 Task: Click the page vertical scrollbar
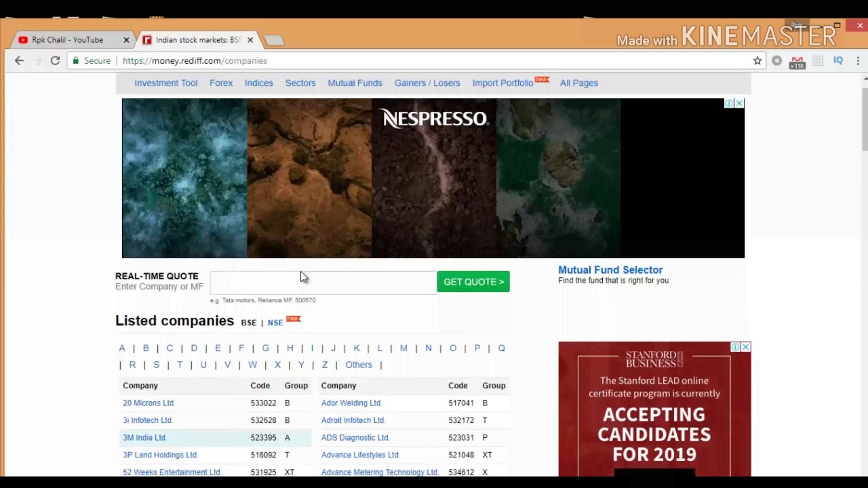tap(865, 119)
